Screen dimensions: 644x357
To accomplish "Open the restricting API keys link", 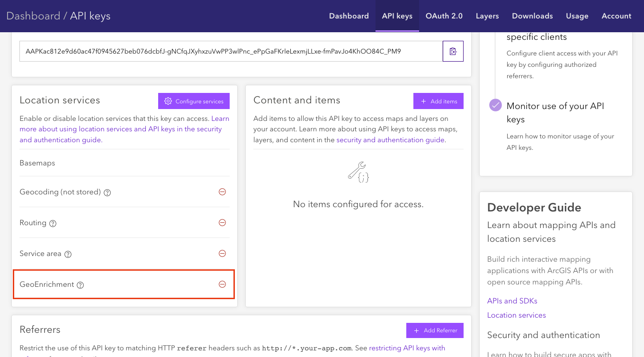I will coord(407,348).
